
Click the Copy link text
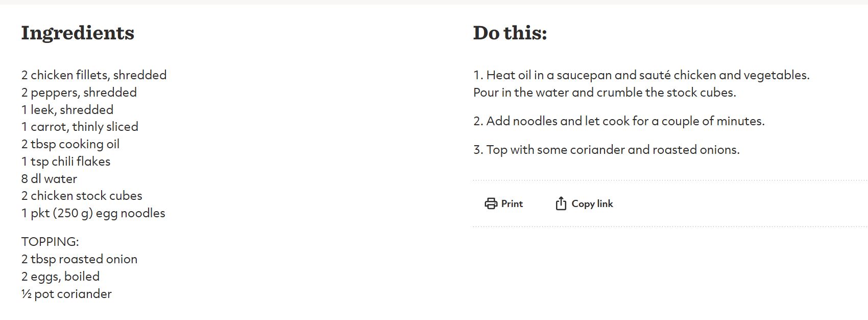coord(592,203)
